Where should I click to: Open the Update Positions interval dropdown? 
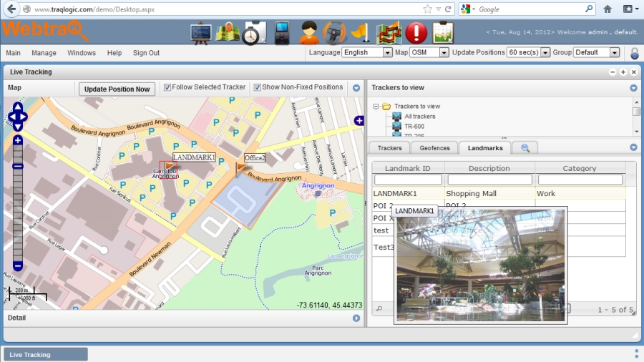tap(528, 52)
